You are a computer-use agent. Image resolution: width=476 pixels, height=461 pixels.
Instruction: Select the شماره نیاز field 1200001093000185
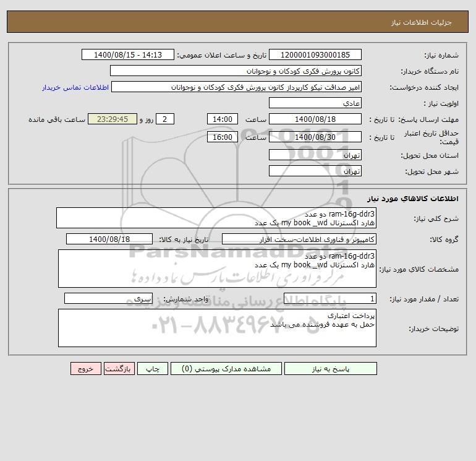(x=315, y=54)
